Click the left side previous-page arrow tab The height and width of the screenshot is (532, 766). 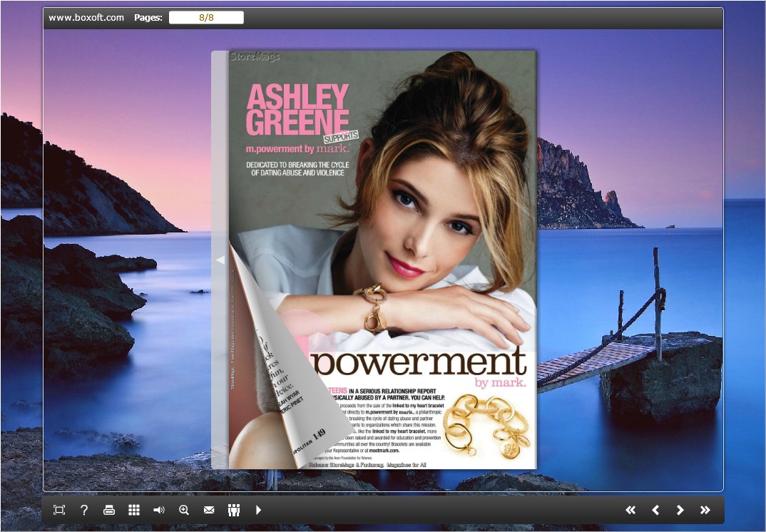coord(220,260)
